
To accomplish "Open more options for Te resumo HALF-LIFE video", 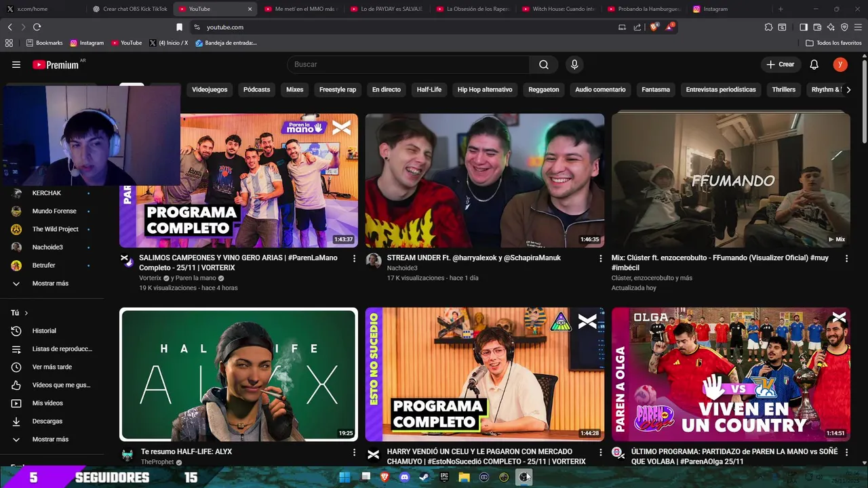I will [354, 452].
